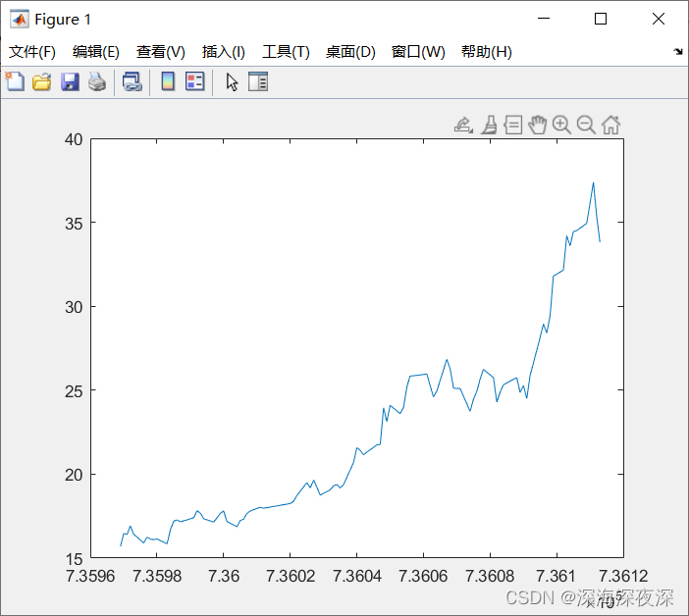Minimize the Figure 1 window
Viewport: 689px width, 616px height.
pos(544,19)
